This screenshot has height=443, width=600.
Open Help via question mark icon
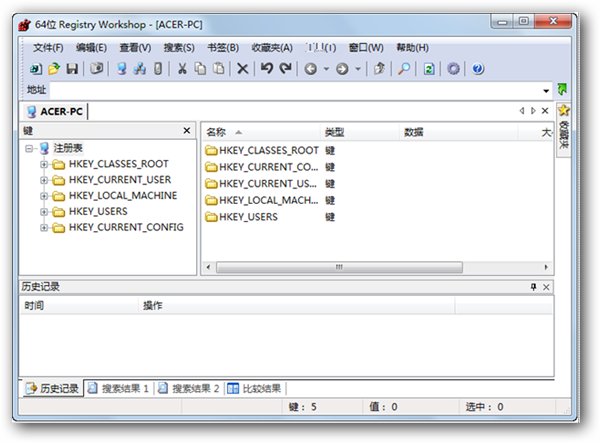[x=478, y=69]
